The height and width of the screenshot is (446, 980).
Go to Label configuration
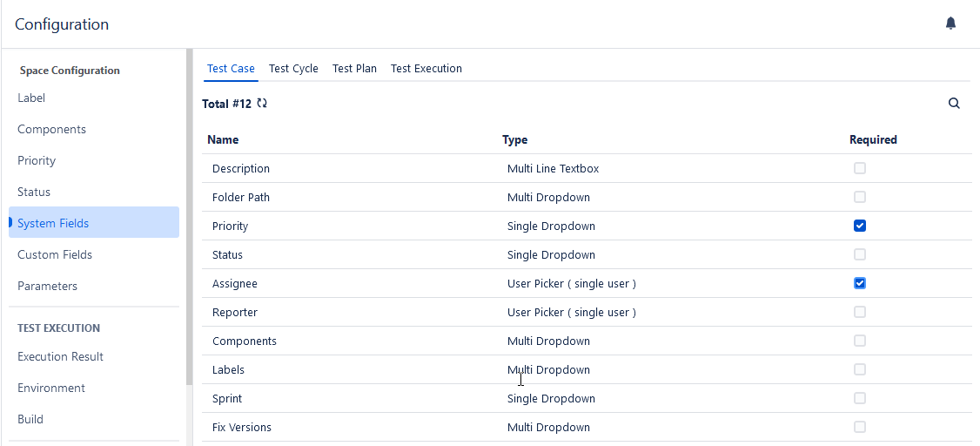[31, 98]
